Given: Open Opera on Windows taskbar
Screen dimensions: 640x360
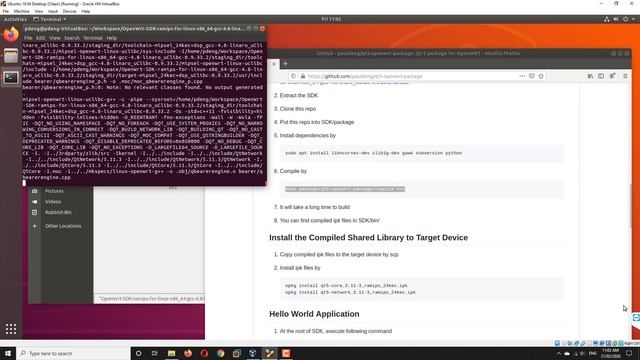Looking at the screenshot, I should tap(204, 353).
